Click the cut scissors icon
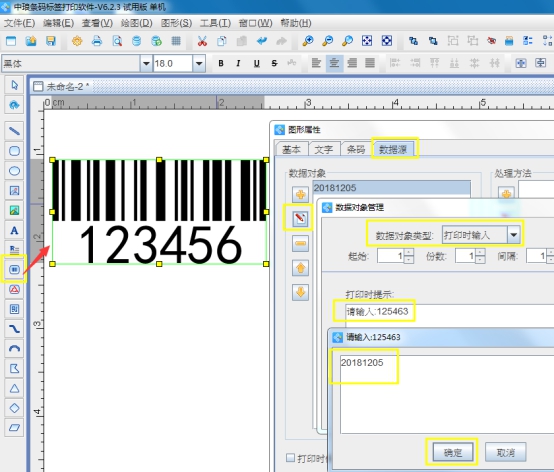The image size is (554, 472). [202, 41]
